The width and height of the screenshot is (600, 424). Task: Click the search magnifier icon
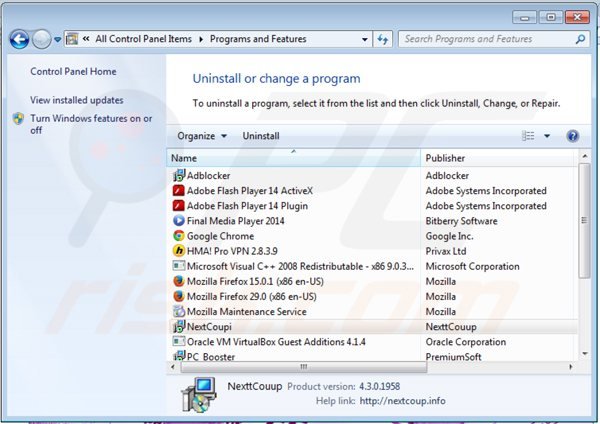(x=580, y=39)
